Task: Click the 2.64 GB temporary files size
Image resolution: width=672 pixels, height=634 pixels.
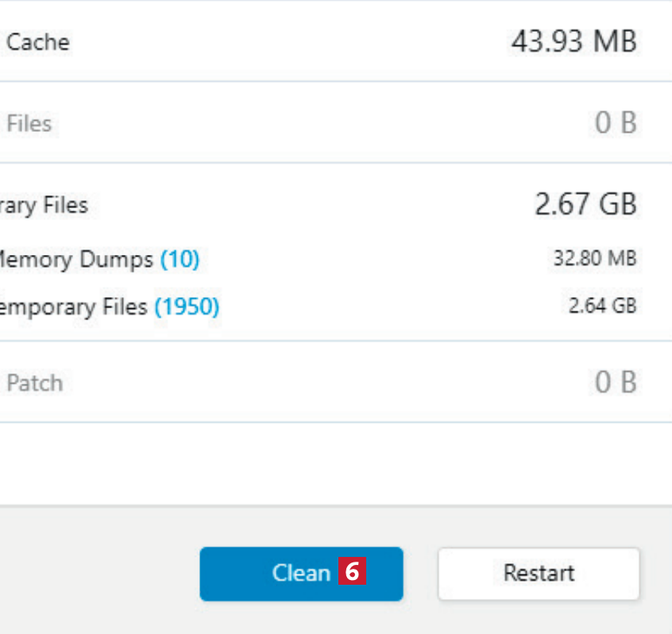Action: pos(602,306)
